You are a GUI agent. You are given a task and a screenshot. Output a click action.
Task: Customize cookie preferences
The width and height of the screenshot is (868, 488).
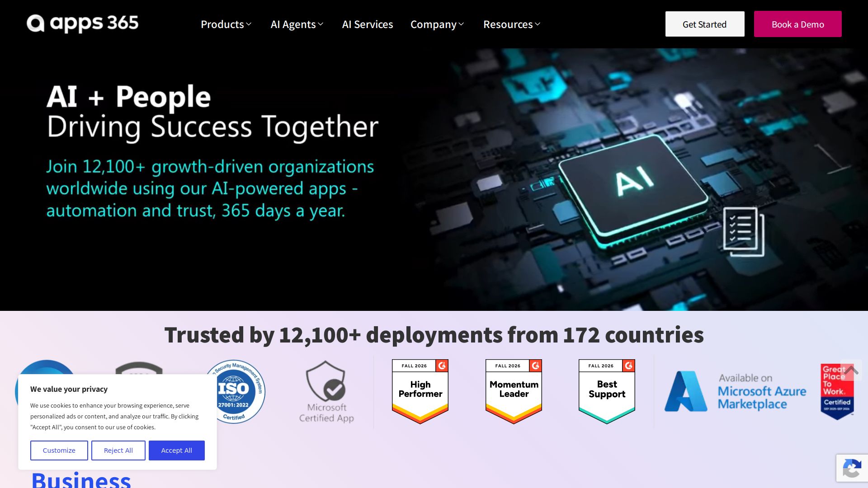tap(59, 450)
